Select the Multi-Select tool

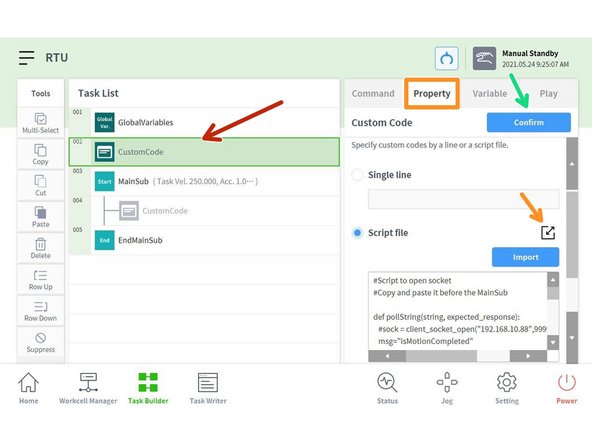pyautogui.click(x=40, y=123)
